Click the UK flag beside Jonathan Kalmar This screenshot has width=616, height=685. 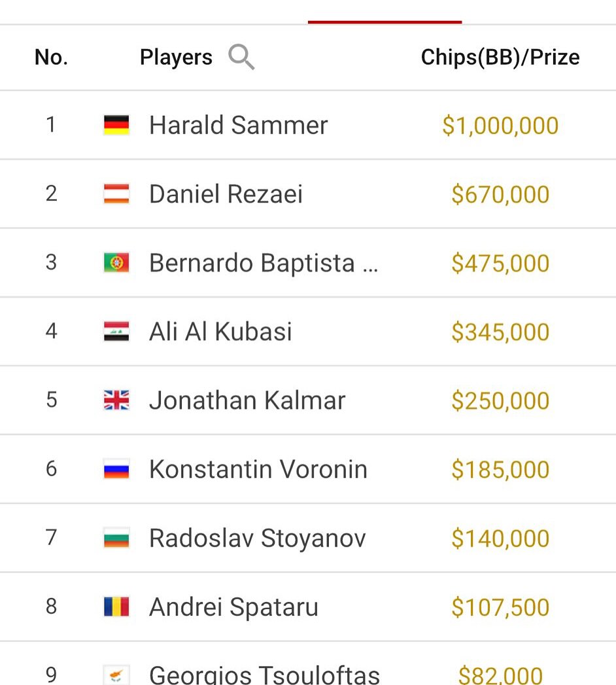tap(116, 400)
